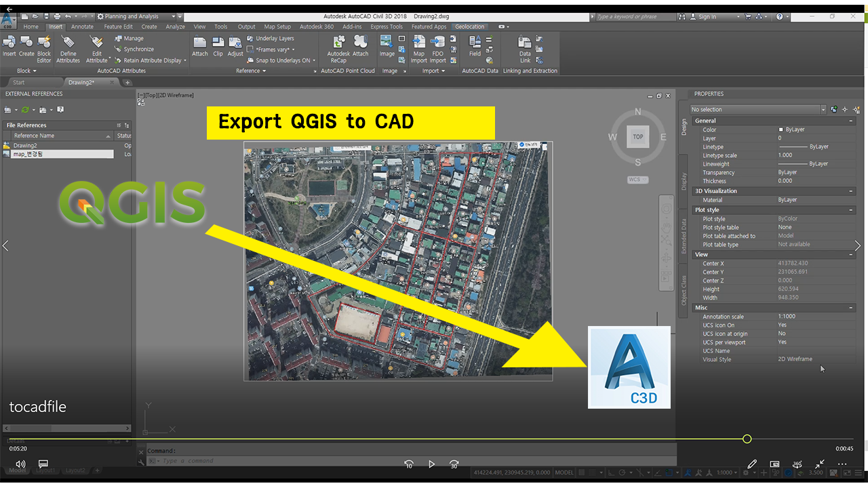Click the TOP face of the ViewCube
The width and height of the screenshot is (868, 488).
tap(638, 137)
